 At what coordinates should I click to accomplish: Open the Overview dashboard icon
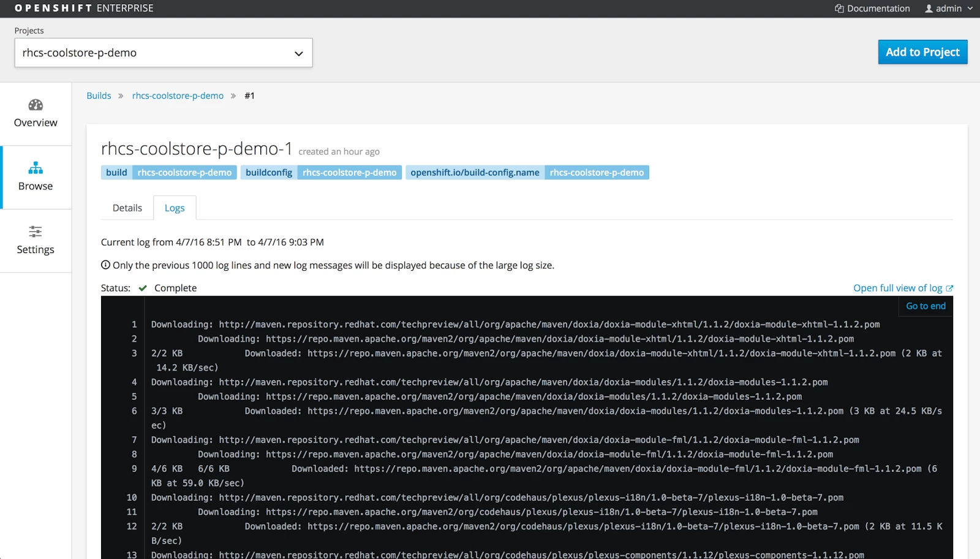pyautogui.click(x=36, y=105)
